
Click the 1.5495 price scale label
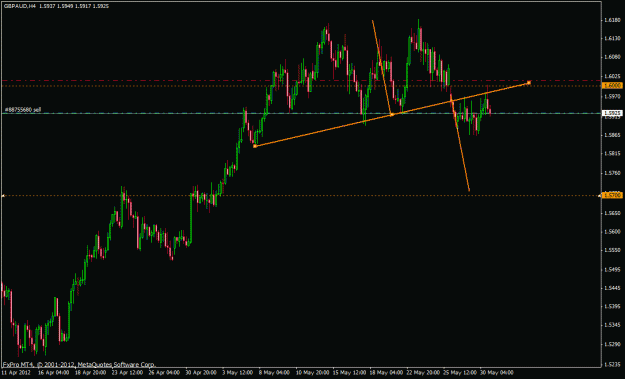tap(612, 270)
